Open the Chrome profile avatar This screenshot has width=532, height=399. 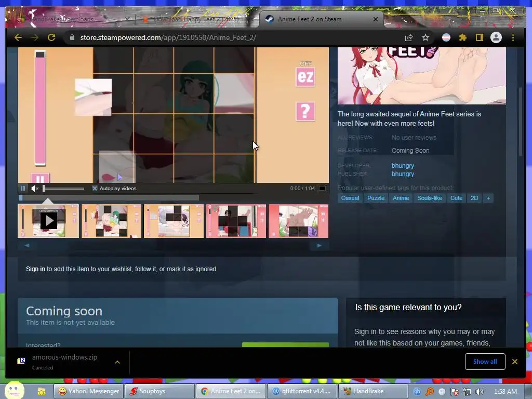(496, 37)
